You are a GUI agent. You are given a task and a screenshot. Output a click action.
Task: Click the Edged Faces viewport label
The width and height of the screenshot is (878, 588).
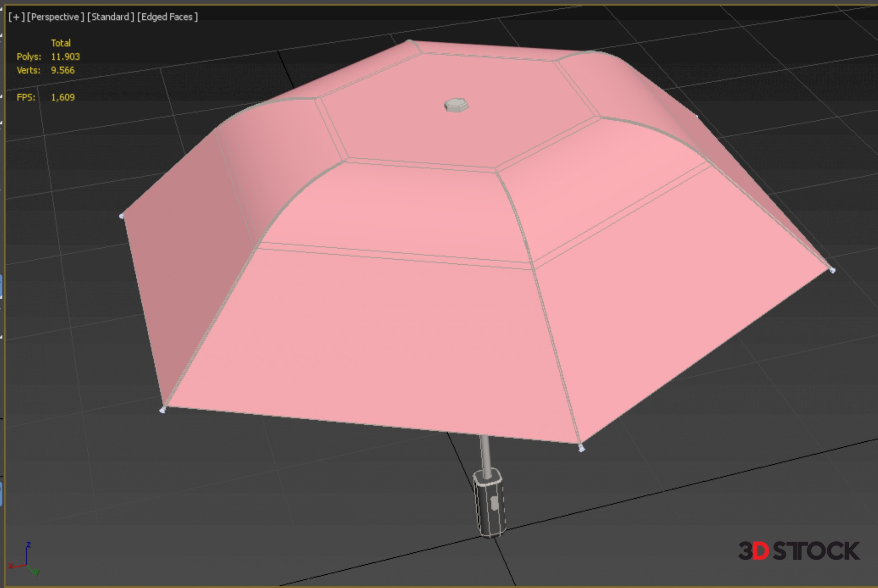coord(167,17)
